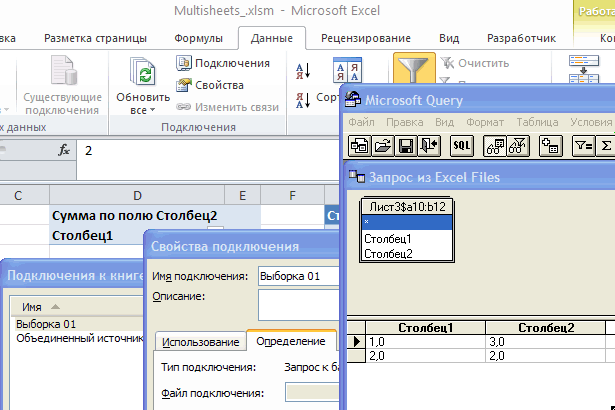Click the Описание description text box
The width and height of the screenshot is (615, 410).
coord(299,305)
